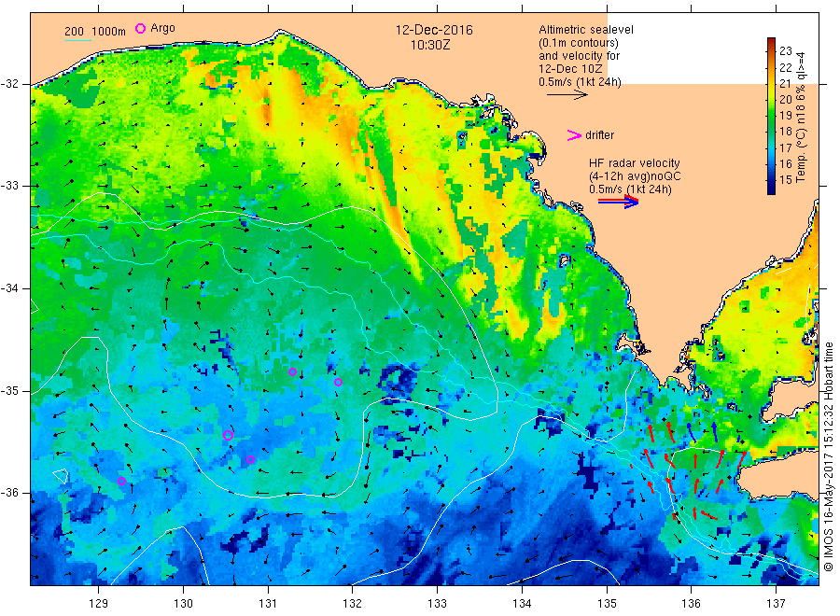The height and width of the screenshot is (616, 840).
Task: Click the "(0.1m contours)" text
Action: [x=578, y=43]
